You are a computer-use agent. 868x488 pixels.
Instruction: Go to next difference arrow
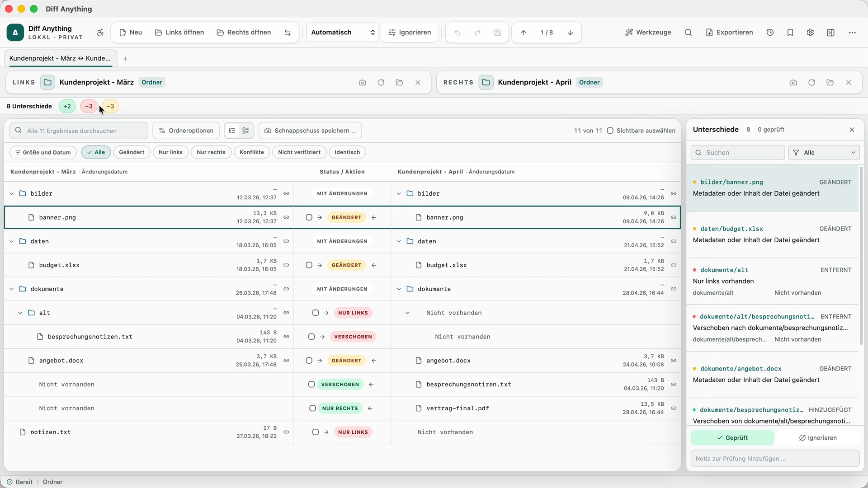point(570,33)
